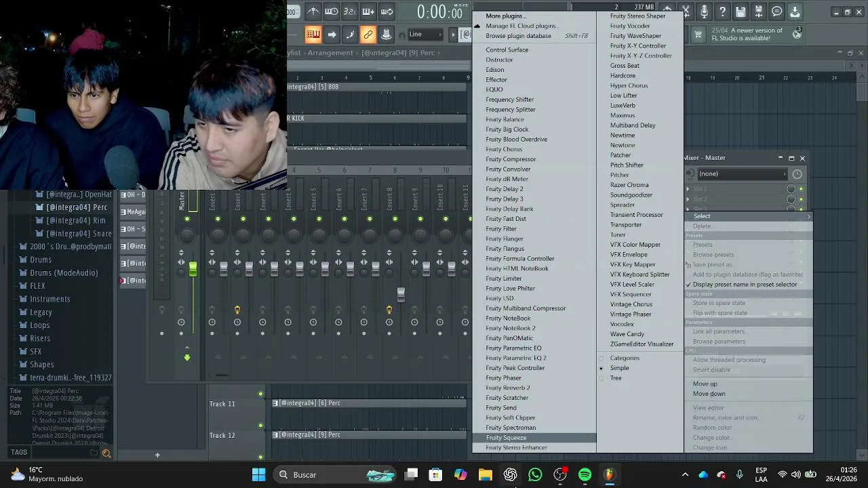Click the TAGS button in browser

tap(19, 452)
